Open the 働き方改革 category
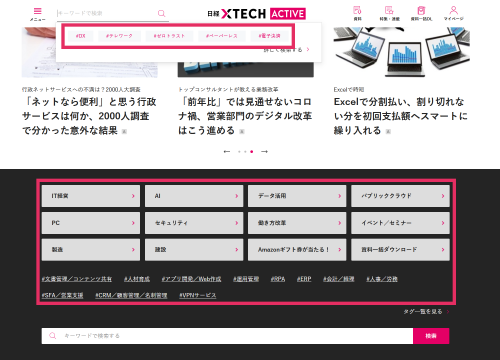500x360 pixels. 297,223
